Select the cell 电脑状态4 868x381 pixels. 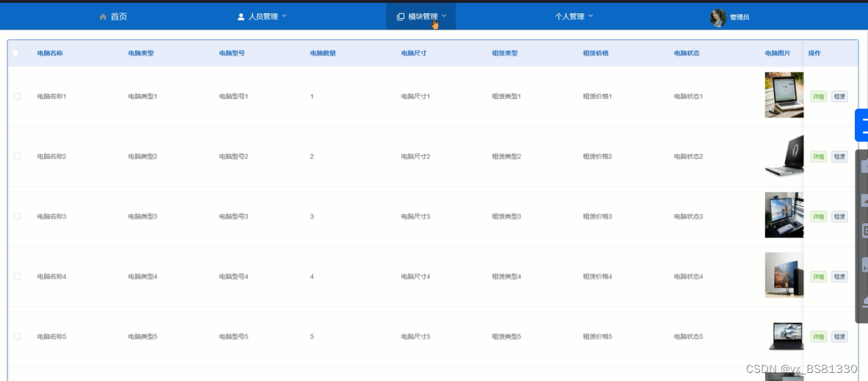click(x=688, y=276)
